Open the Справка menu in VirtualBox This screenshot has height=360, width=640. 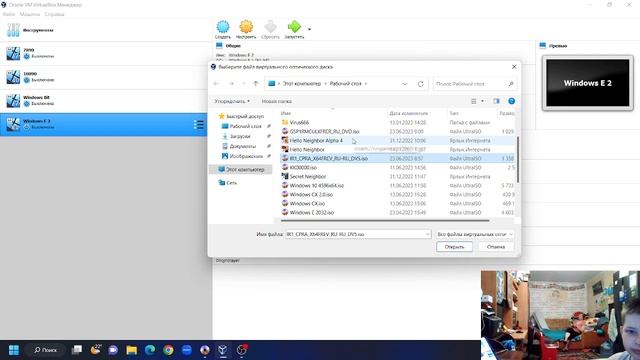tap(54, 14)
